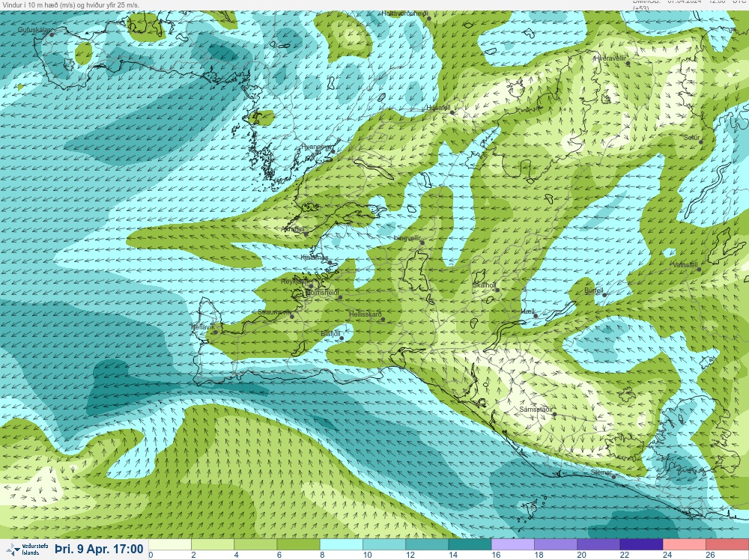Screen dimensions: 749x560
Task: Click the map title 'Vindur í 10 m hæð'
Action: tap(29, 4)
